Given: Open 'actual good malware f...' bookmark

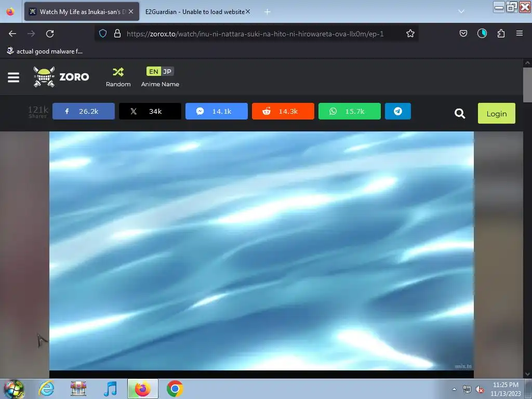Looking at the screenshot, I should pos(45,51).
